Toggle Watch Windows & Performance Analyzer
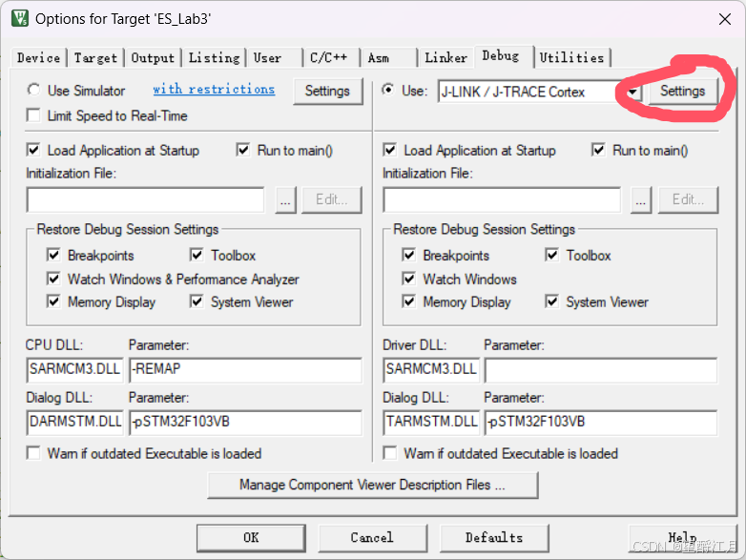This screenshot has height=560, width=746. point(53,279)
